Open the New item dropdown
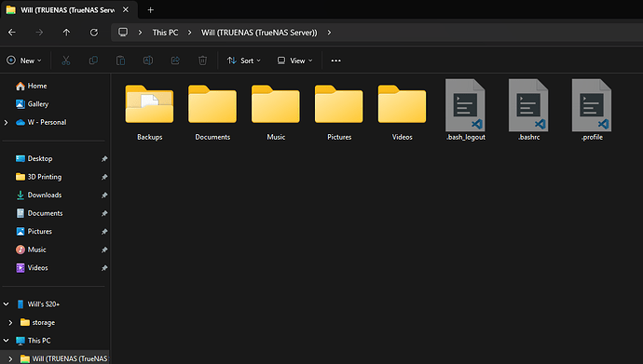The width and height of the screenshot is (643, 364). click(24, 61)
